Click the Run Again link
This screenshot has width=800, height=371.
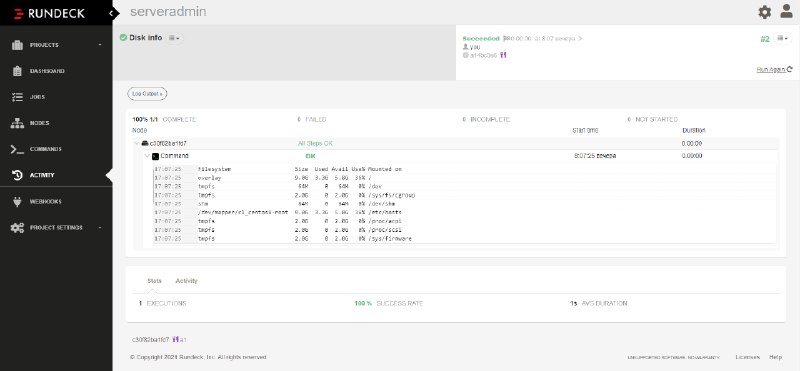click(x=774, y=69)
